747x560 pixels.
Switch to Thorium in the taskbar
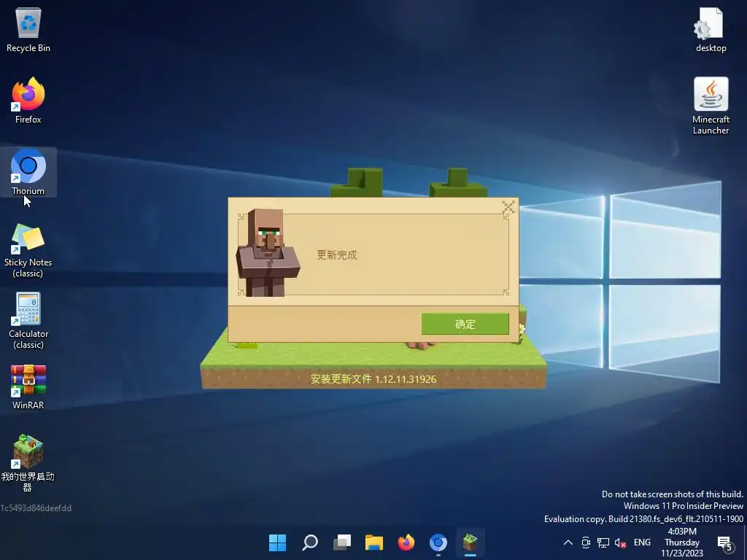pos(438,542)
